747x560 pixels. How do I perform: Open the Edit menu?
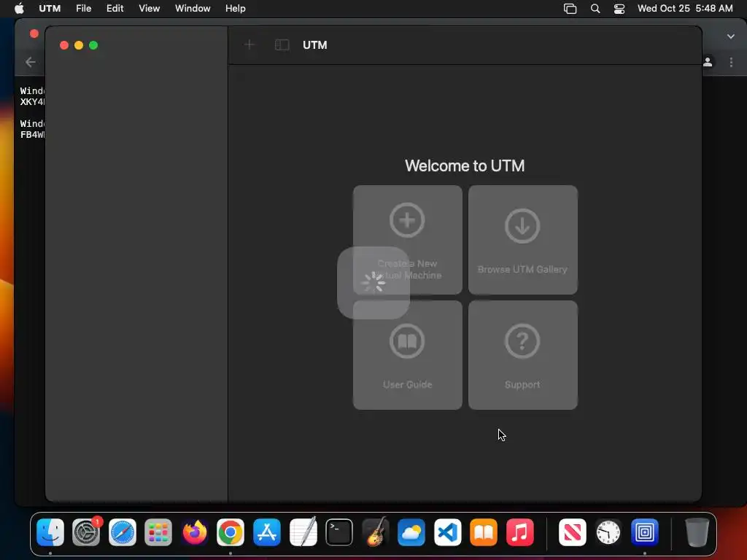[x=115, y=8]
